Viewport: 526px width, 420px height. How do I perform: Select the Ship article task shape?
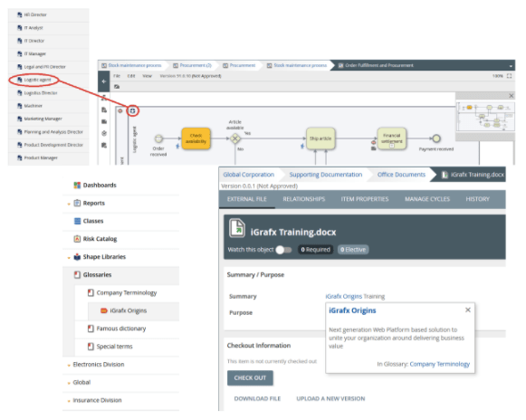(320, 138)
